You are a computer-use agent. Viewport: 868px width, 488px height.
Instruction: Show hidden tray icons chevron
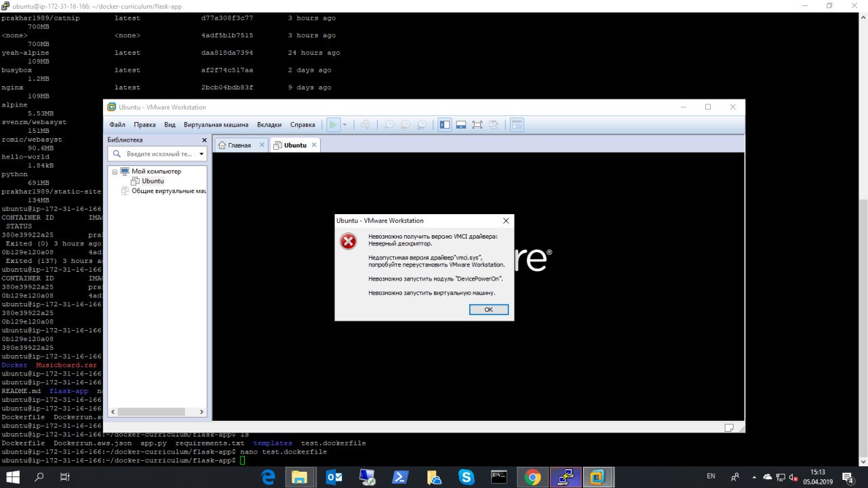(754, 477)
